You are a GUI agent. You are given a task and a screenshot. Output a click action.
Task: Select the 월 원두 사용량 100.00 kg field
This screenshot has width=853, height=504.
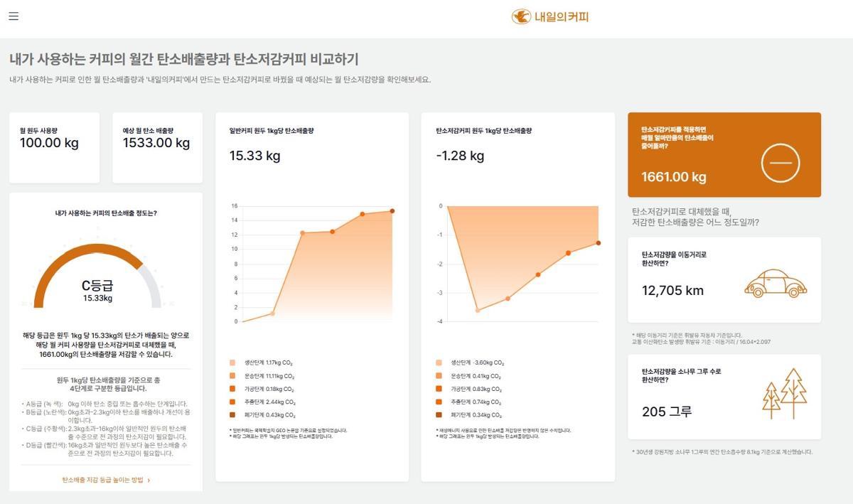(49, 143)
